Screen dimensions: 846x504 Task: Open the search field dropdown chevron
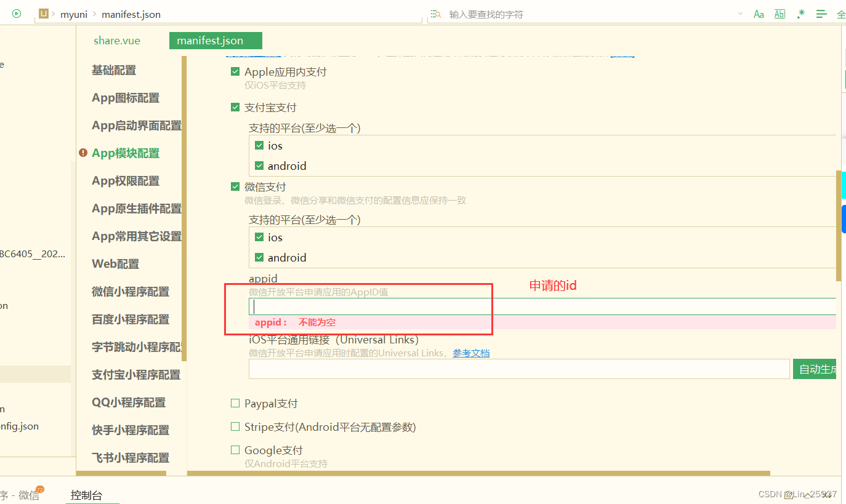coord(740,13)
